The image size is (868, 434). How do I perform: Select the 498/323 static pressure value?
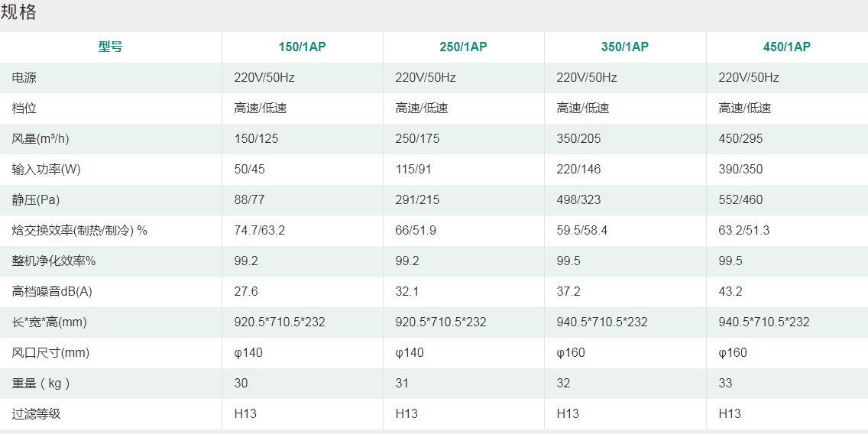[x=578, y=199]
